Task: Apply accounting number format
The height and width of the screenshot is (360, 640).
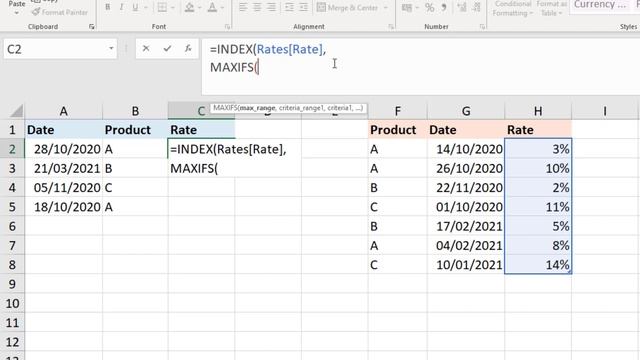Action: tap(407, 7)
